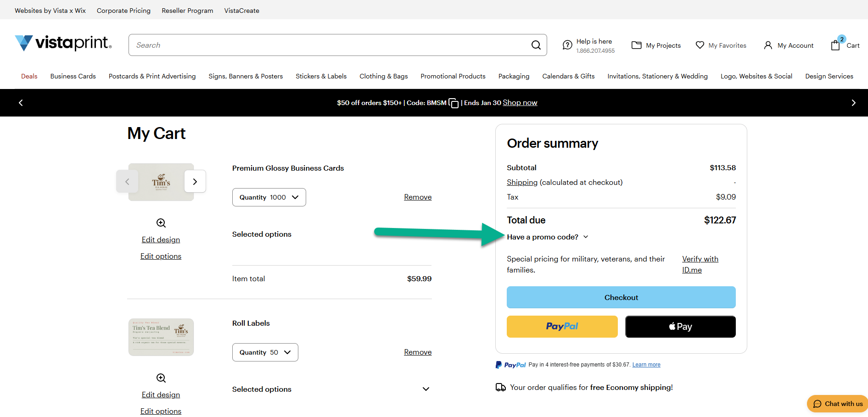This screenshot has width=868, height=417.
Task: Open My Projects folder icon
Action: 636,45
